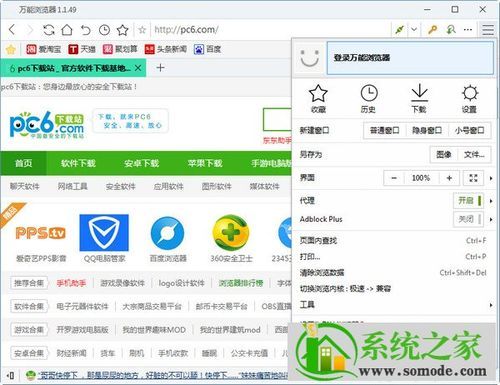Screen dimensions: 500x385
Task: Open the 天猫 bookmark
Action: tap(82, 49)
